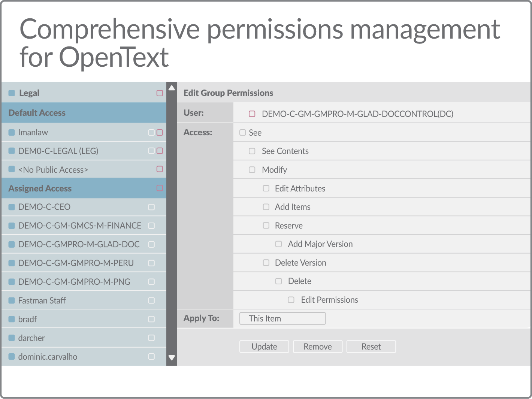This screenshot has width=532, height=399.
Task: Click the Update button
Action: point(264,346)
